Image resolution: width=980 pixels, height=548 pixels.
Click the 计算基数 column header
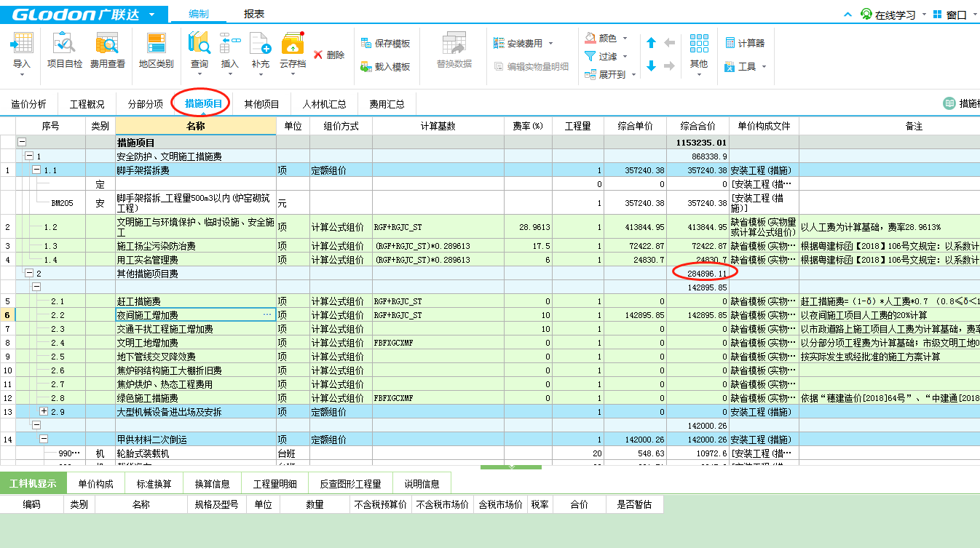click(x=438, y=126)
